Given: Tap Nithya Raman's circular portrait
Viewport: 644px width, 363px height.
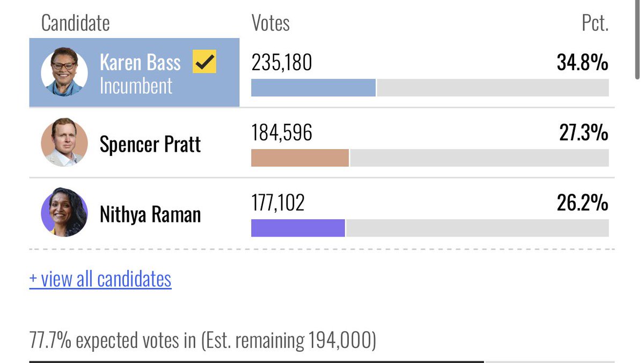Looking at the screenshot, I should point(64,212).
